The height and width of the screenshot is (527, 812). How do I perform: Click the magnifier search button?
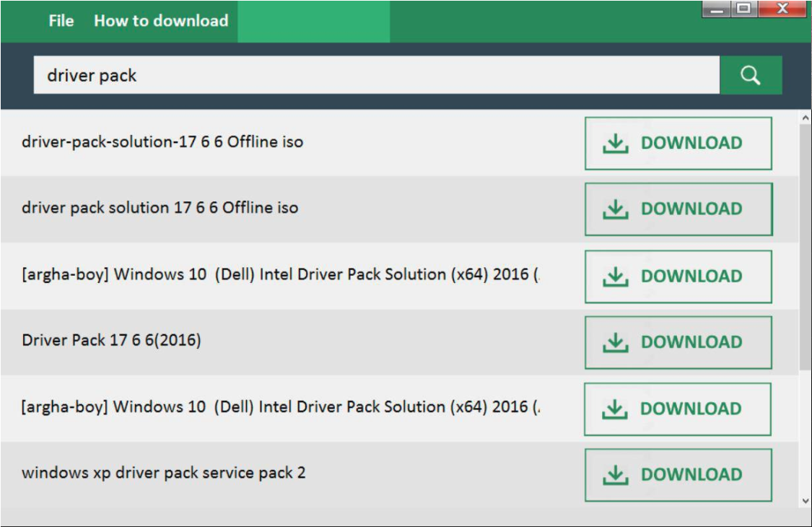click(751, 75)
